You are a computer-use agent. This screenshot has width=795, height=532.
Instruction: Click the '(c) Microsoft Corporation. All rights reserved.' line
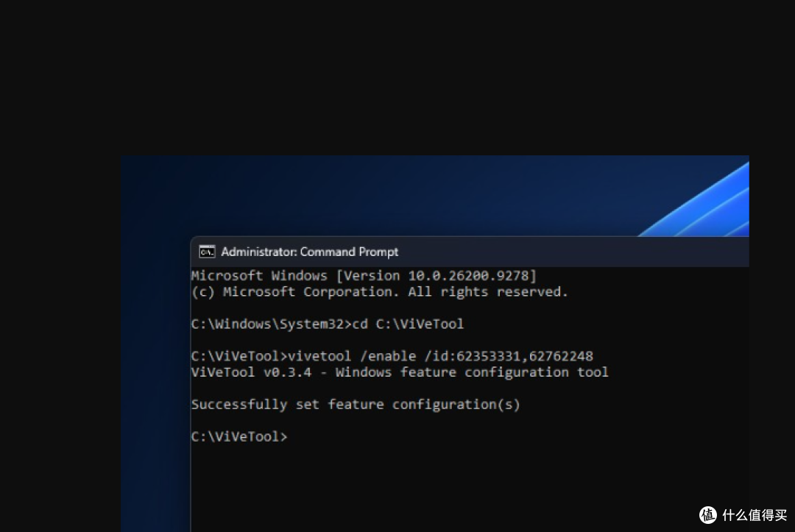coord(379,292)
